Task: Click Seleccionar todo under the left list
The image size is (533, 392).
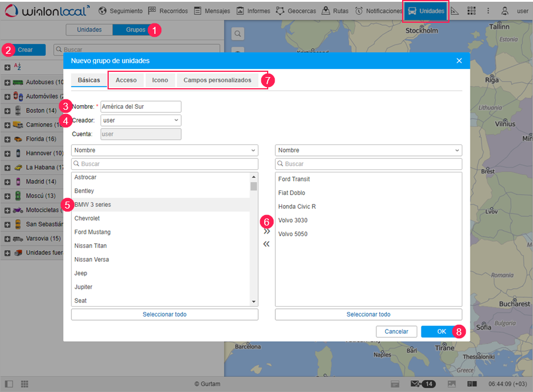Action: point(164,314)
